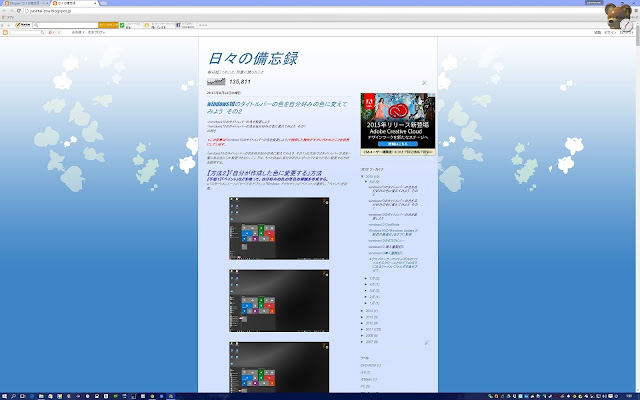This screenshot has height=400, width=640.
Task: Expand the 2007 archive year
Action: (x=362, y=342)
